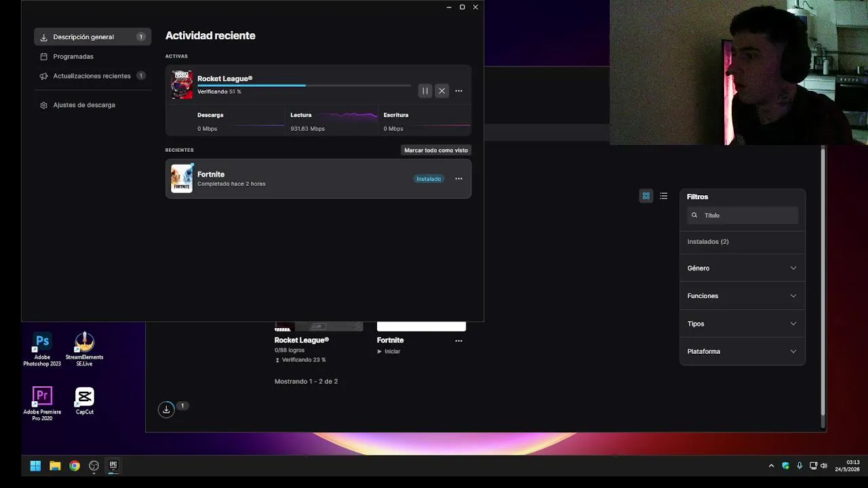Click the microphone tray icon
This screenshot has width=868, height=488.
(x=800, y=466)
